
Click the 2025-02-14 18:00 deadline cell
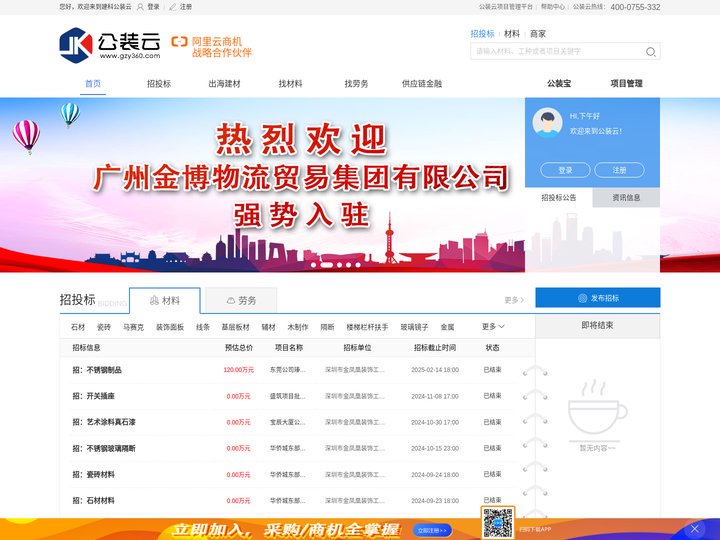[x=435, y=370]
